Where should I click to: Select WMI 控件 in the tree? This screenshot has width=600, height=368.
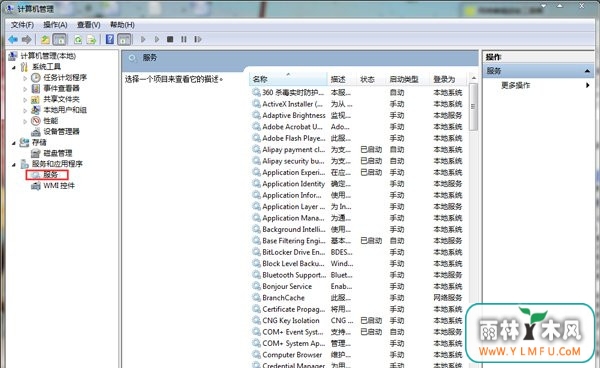pyautogui.click(x=59, y=186)
